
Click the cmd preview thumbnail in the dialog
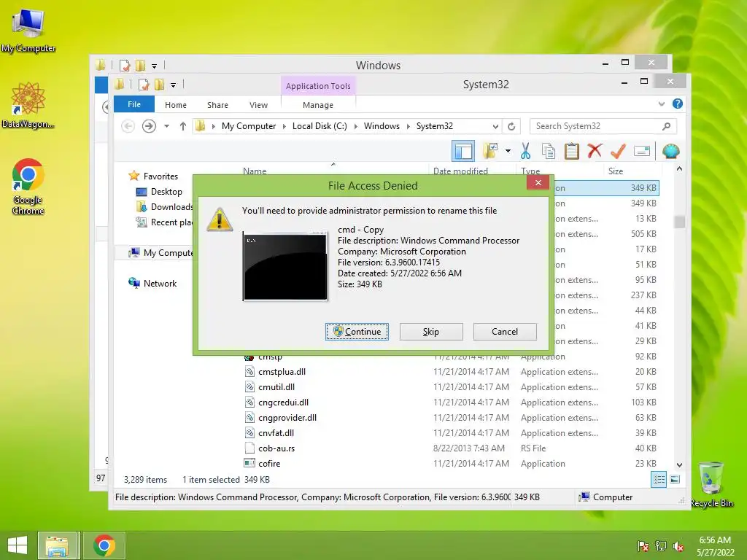285,266
